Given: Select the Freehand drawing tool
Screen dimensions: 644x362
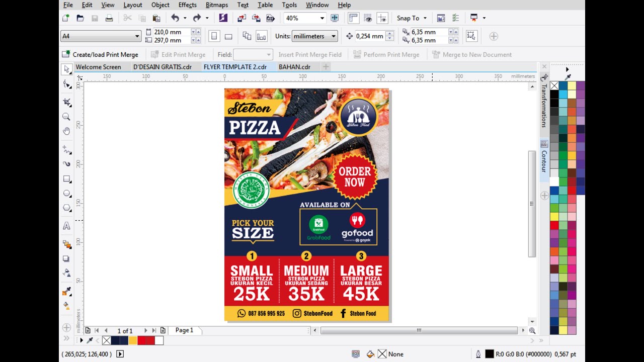Looking at the screenshot, I should pyautogui.click(x=66, y=149).
